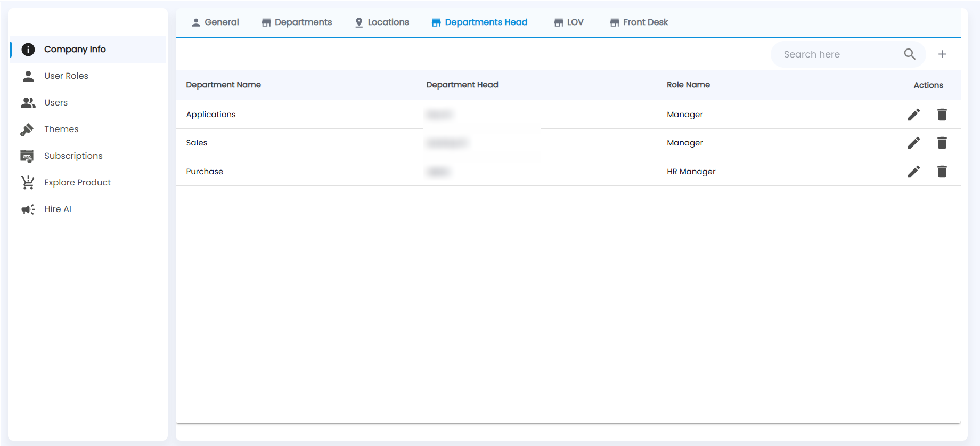
Task: Delete the Purchase department head entry
Action: click(x=942, y=172)
